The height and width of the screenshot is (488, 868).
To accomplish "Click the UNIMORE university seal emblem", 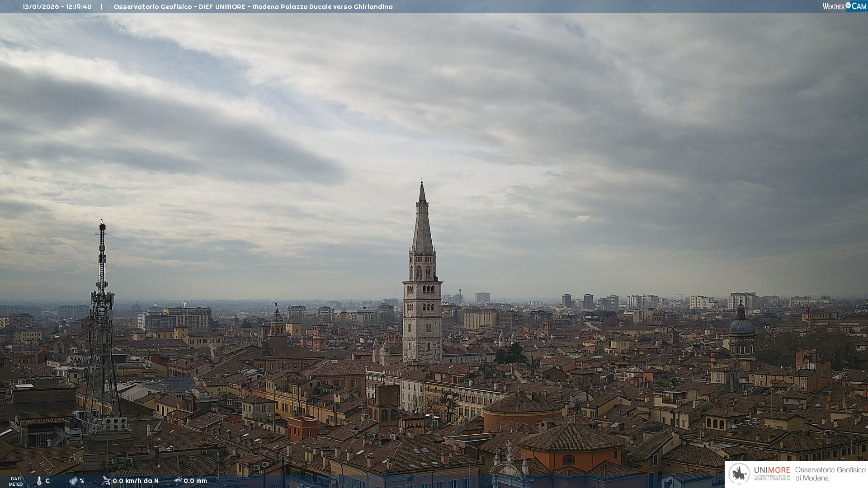I will click(x=740, y=474).
